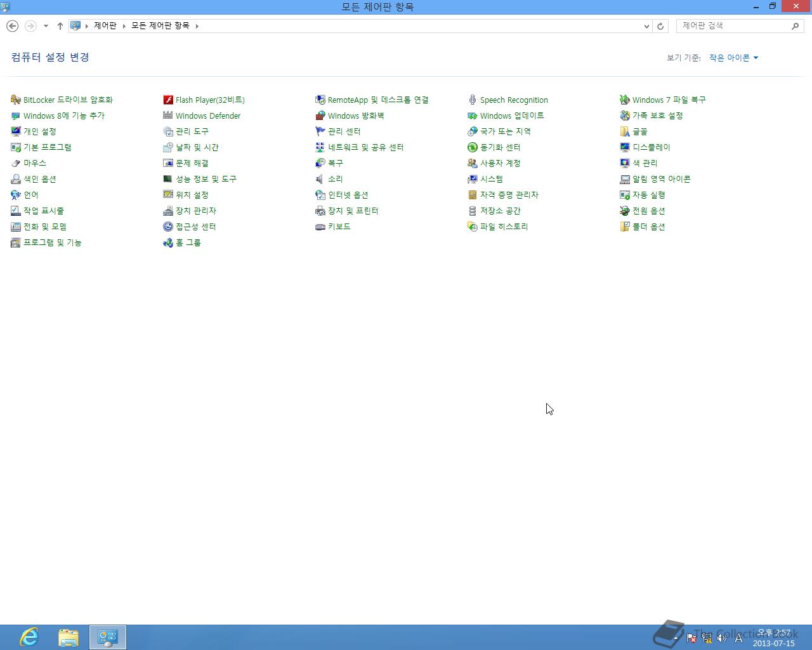Open the 글꼴 fonts folder icon

tap(625, 131)
